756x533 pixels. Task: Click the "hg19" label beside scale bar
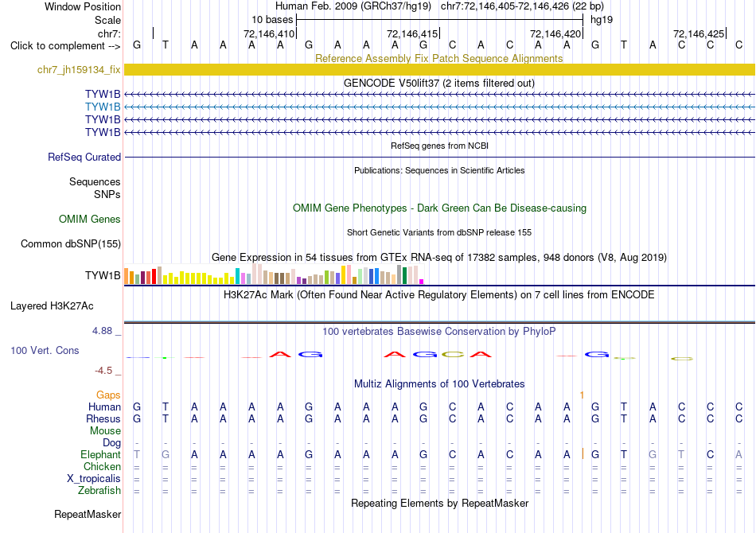pyautogui.click(x=602, y=20)
